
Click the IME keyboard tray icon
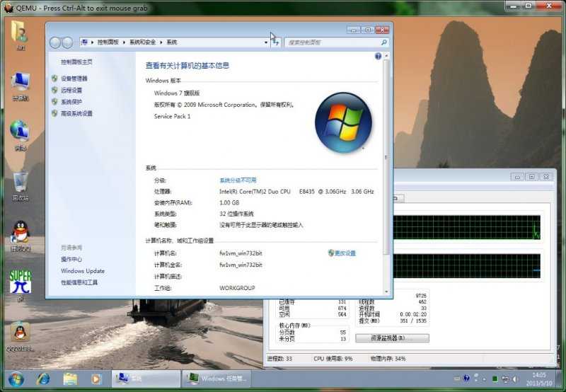click(x=457, y=379)
